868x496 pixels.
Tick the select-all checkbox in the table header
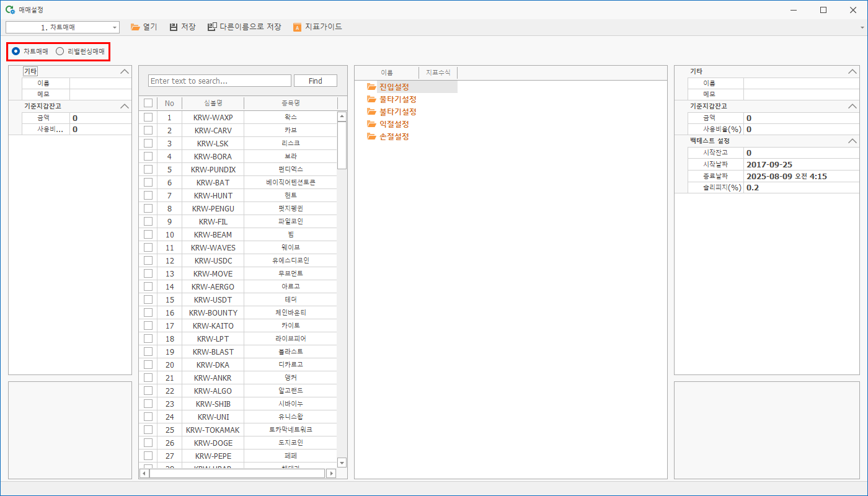click(x=148, y=103)
